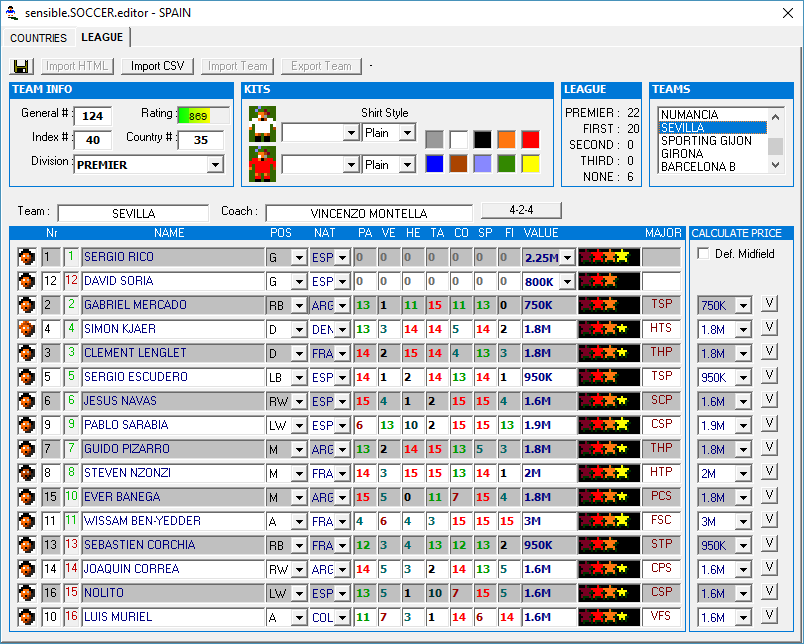Click the bottom away kit player sprite

click(263, 163)
